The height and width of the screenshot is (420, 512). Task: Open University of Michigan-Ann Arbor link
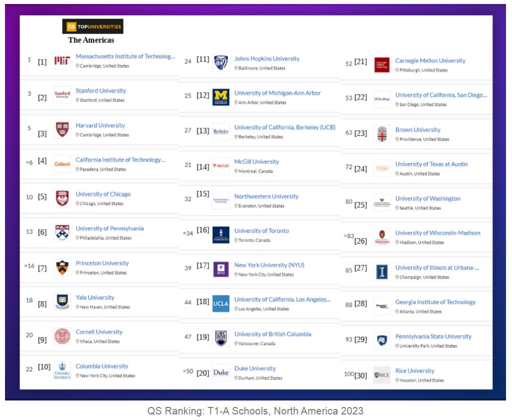pos(277,93)
